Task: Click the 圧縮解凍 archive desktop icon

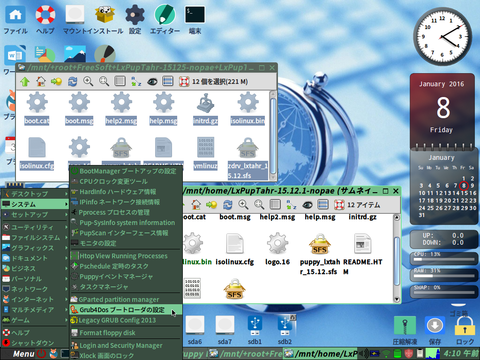Action: [x=405, y=330]
